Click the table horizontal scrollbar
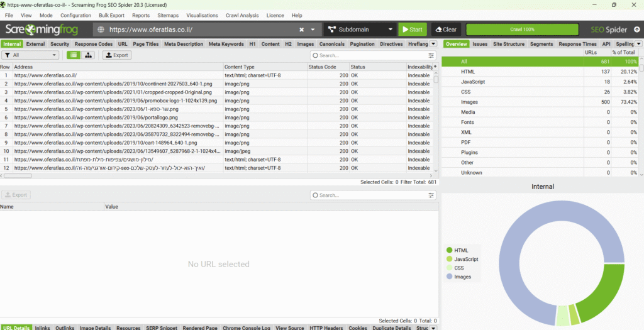The image size is (644, 330). point(18,175)
